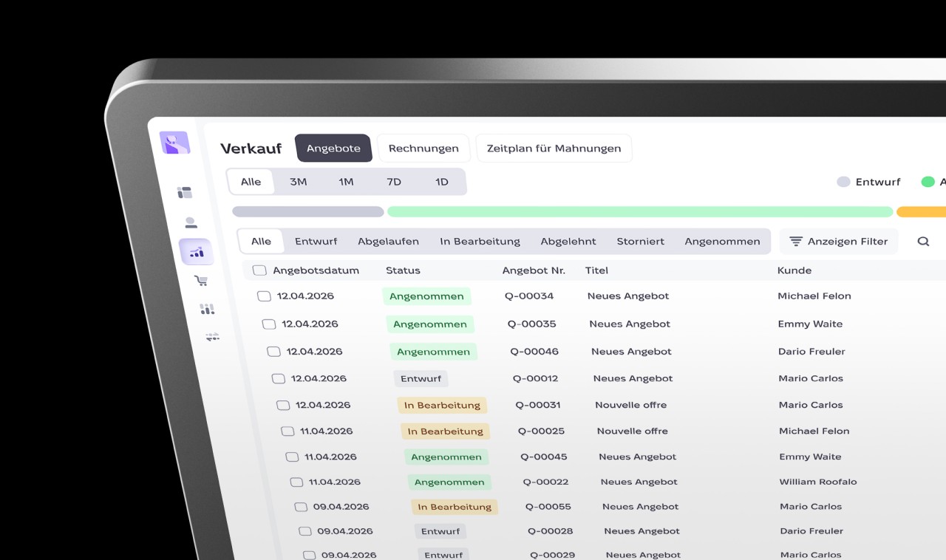Image resolution: width=946 pixels, height=560 pixels.
Task: Click Nouvelle offre title in Q-00031 row
Action: [630, 405]
